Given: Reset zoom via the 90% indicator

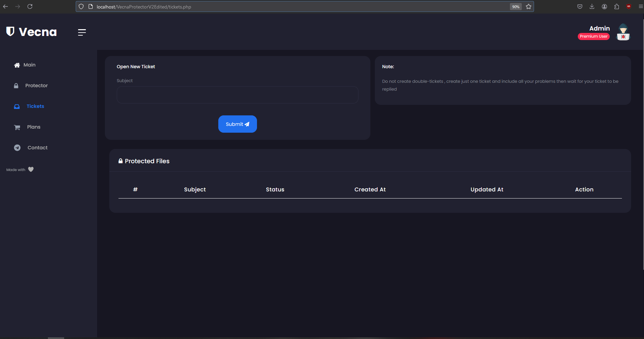Looking at the screenshot, I should (516, 7).
